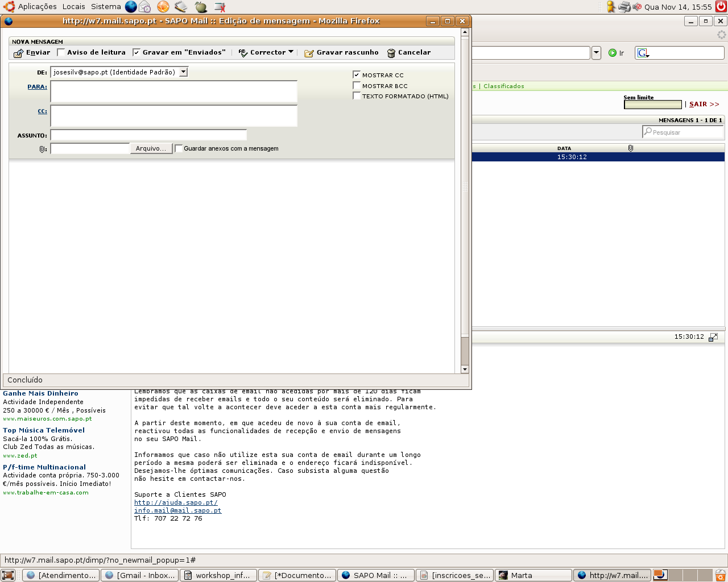Click the Arquivo... browse button
728x582 pixels.
[x=151, y=148]
